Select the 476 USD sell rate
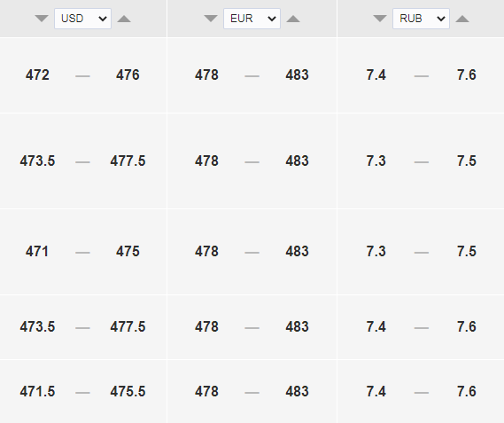This screenshot has height=423, width=504. click(x=128, y=75)
